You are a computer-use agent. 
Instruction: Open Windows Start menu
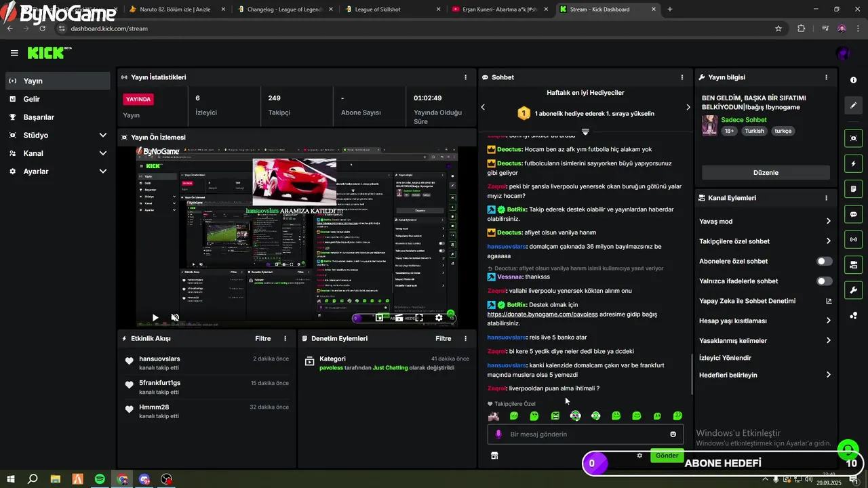(x=12, y=479)
